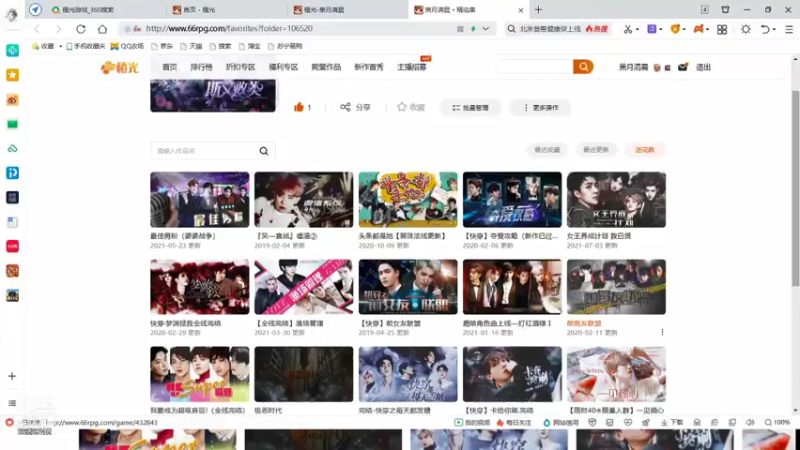Click the 分享 share icon
800x450 pixels.
(345, 107)
